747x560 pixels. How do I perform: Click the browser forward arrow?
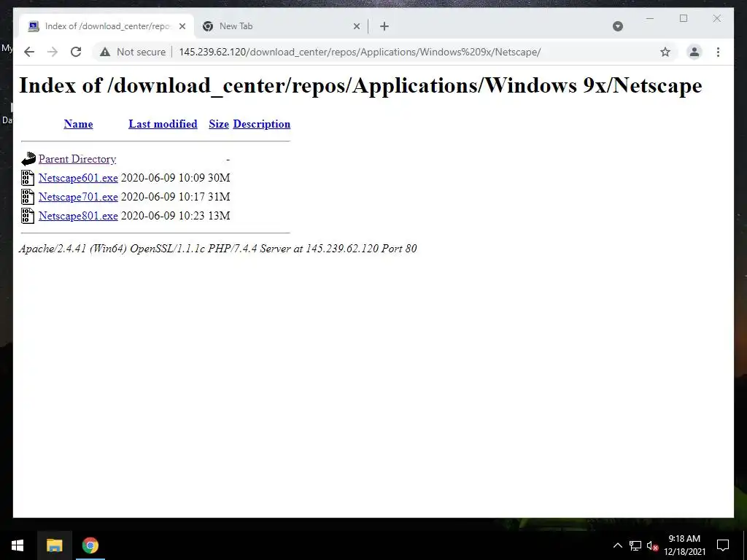(53, 52)
